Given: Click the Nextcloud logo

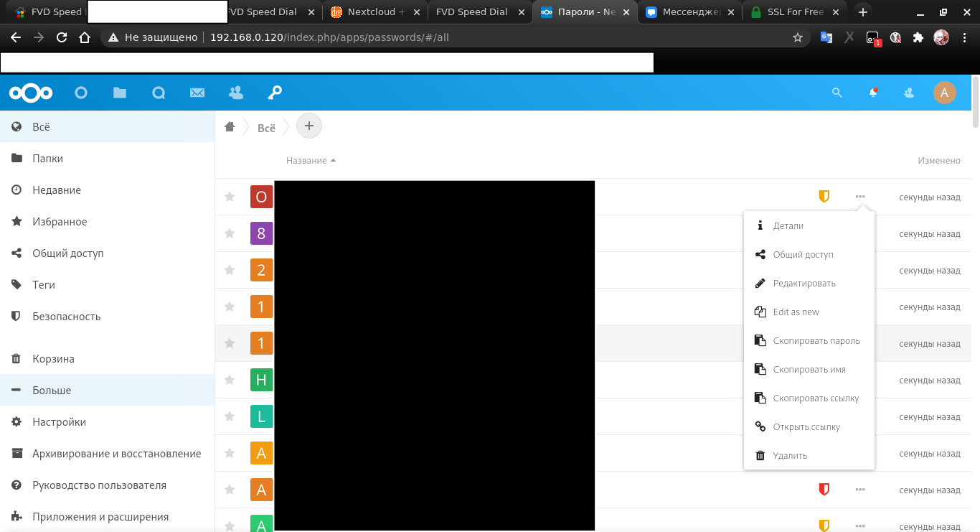Looking at the screenshot, I should (31, 93).
